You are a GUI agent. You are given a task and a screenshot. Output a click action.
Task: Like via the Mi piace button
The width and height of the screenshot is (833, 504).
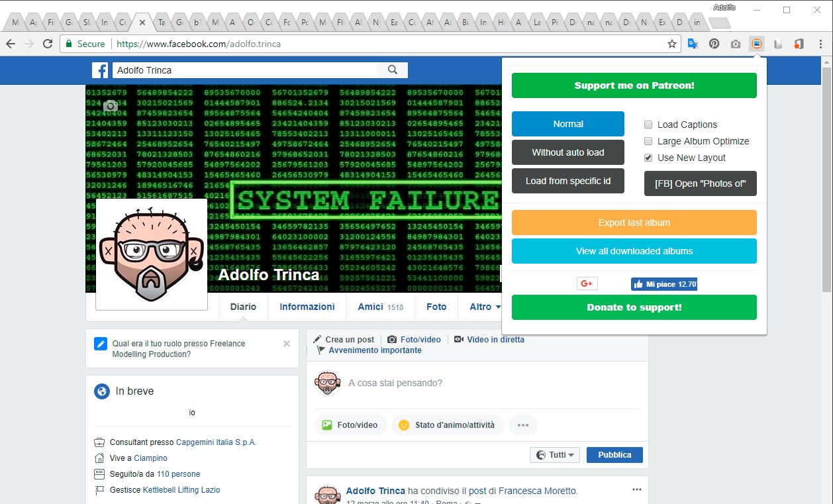(x=664, y=284)
